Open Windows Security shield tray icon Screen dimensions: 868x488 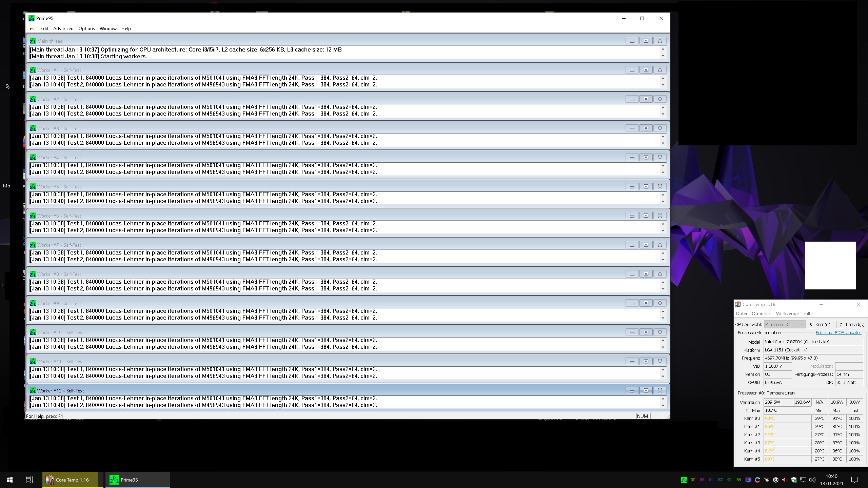(794, 480)
